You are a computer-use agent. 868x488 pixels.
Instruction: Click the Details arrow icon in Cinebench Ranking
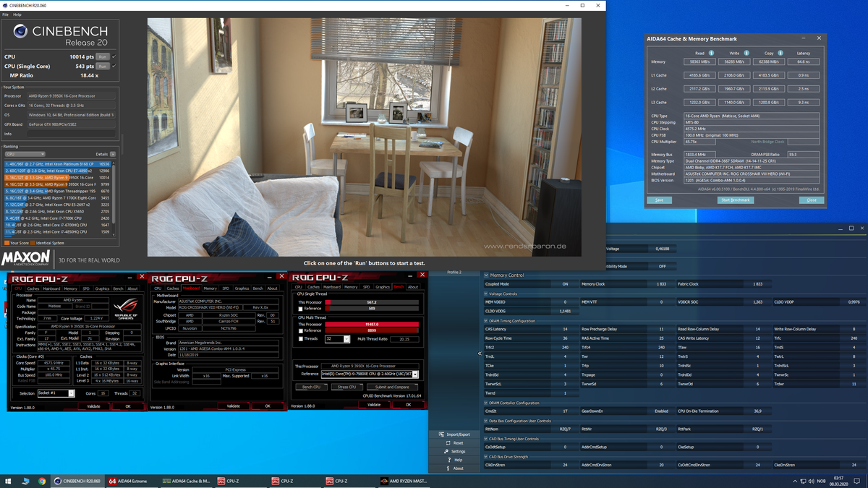pos(112,154)
